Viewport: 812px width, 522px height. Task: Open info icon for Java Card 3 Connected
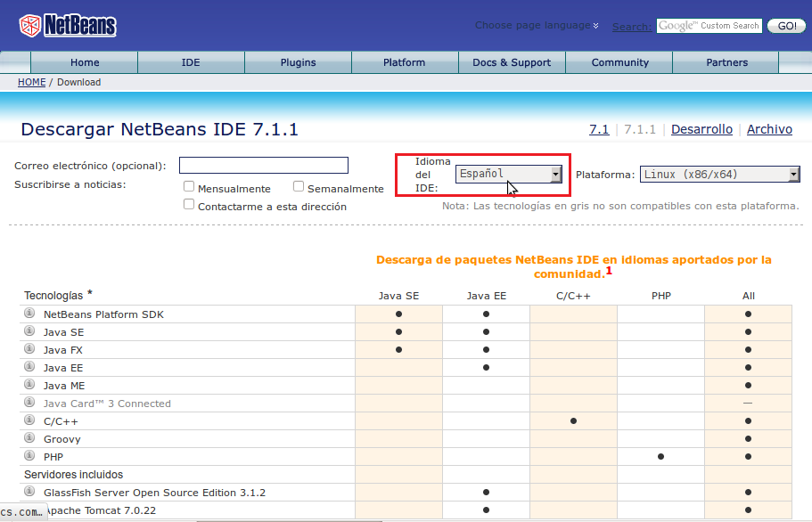29,402
